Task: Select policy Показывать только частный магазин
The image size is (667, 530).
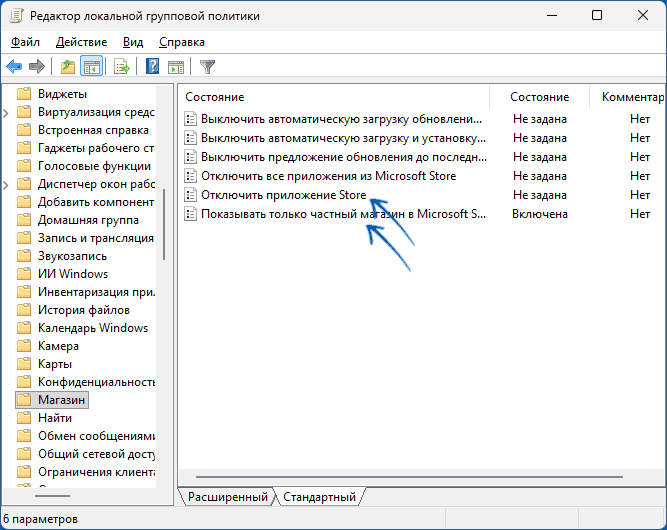Action: (x=343, y=214)
